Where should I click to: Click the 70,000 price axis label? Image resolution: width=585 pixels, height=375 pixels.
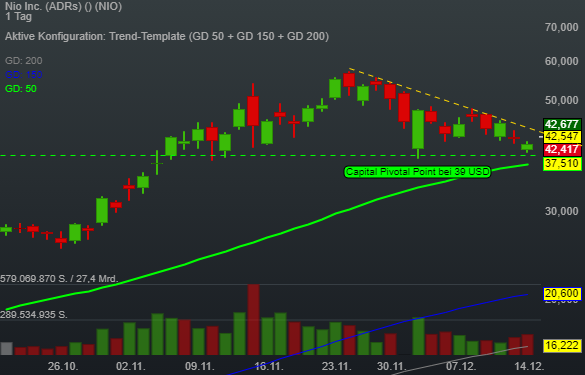pos(561,27)
